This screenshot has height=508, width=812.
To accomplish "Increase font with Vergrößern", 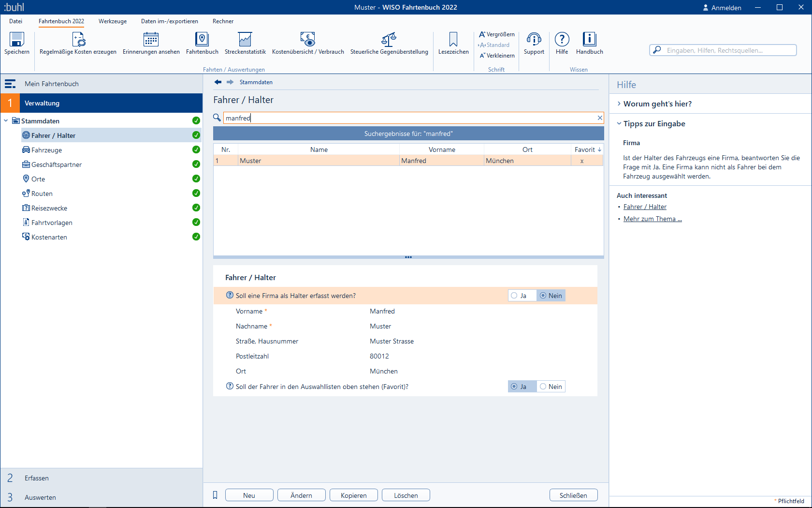I will (x=496, y=34).
